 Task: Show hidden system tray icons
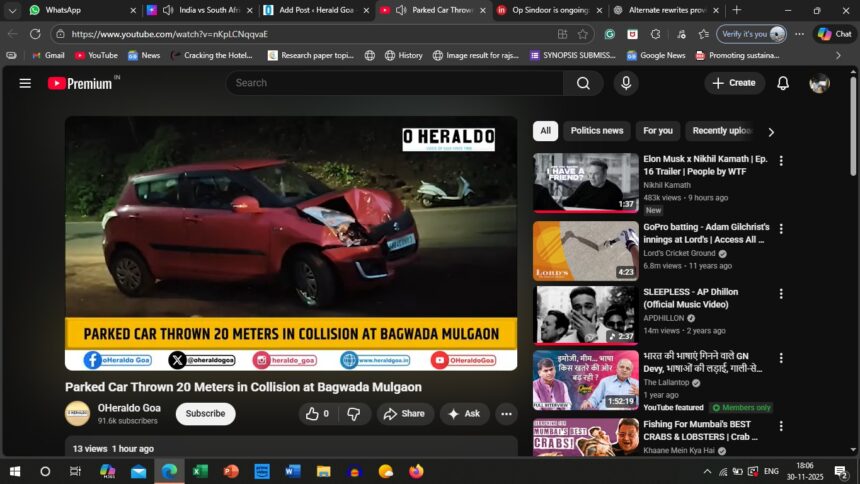pos(707,471)
